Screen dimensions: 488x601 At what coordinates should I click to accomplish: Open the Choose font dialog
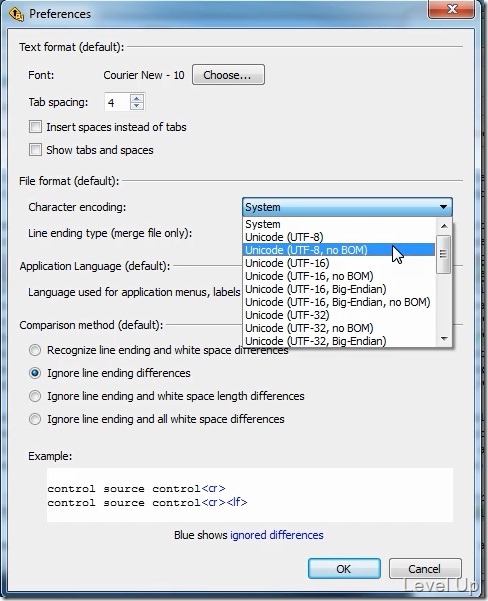(x=228, y=75)
